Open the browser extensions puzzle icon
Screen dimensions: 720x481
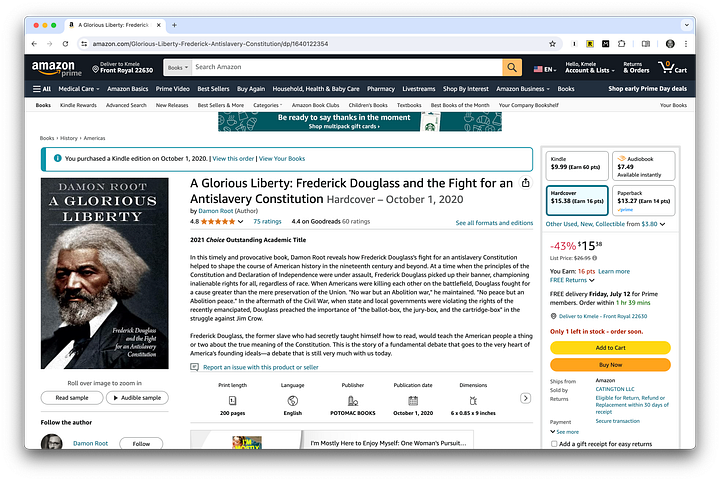[x=621, y=44]
